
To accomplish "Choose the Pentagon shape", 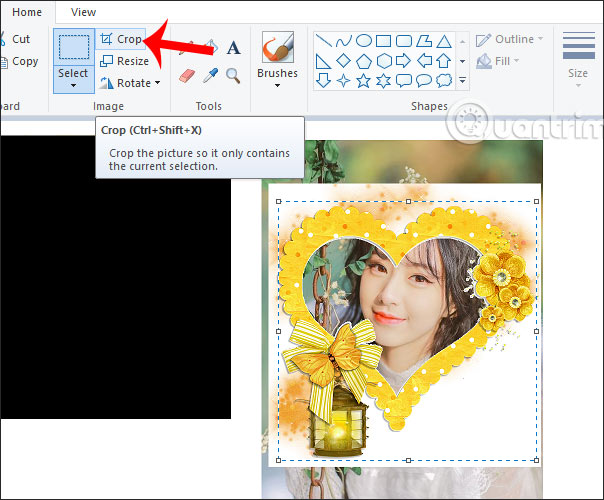I will coord(364,61).
